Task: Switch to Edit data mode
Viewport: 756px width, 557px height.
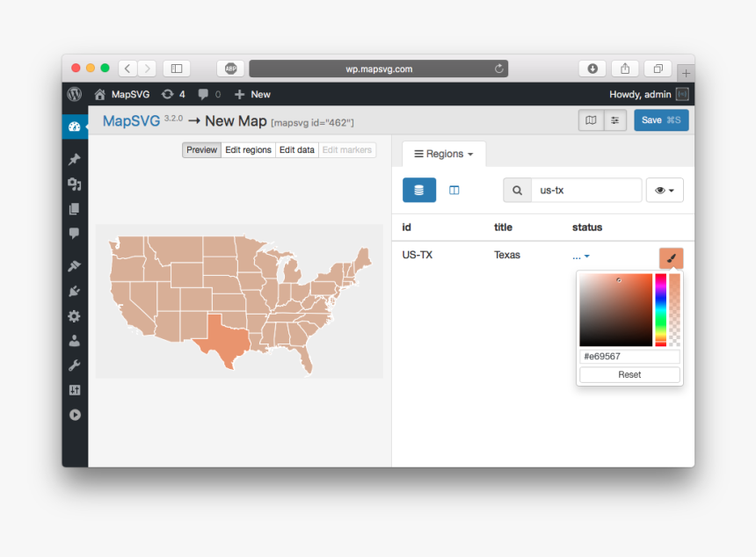Action: coord(296,150)
